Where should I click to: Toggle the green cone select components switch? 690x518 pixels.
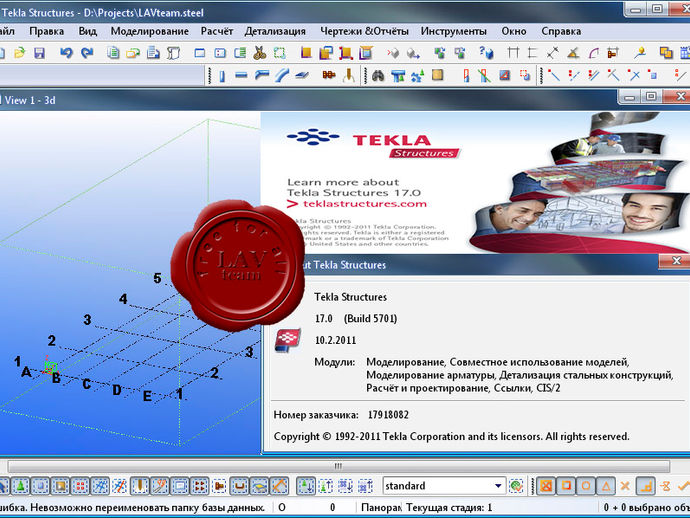[x=20, y=486]
